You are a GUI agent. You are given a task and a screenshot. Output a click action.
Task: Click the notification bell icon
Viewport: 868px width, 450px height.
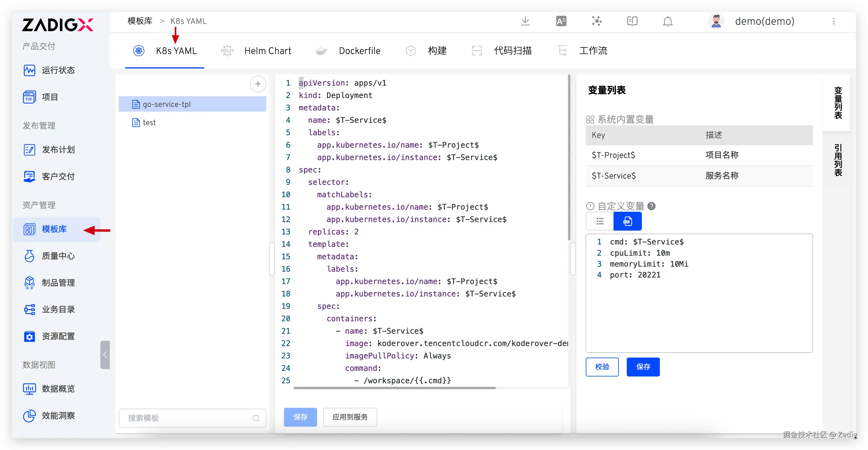coord(668,21)
